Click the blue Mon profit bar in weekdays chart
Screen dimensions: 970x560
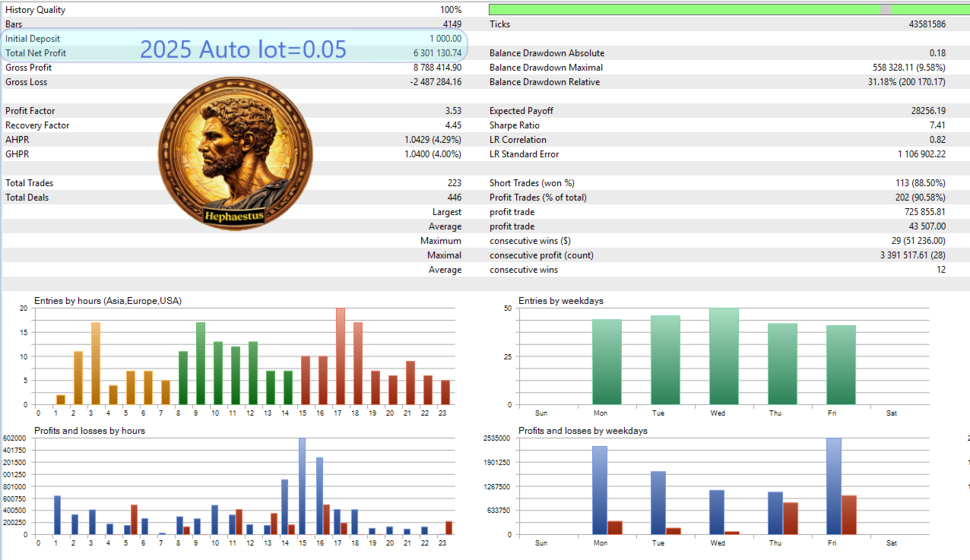click(x=600, y=490)
